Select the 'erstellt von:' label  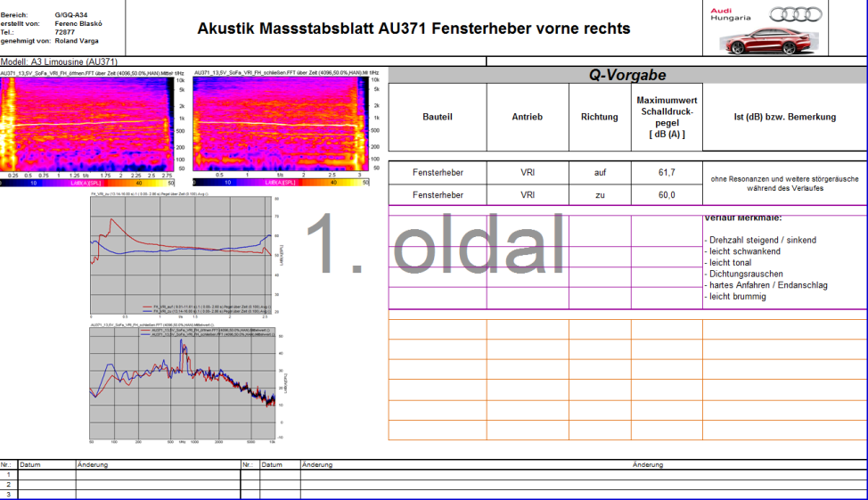(20, 23)
